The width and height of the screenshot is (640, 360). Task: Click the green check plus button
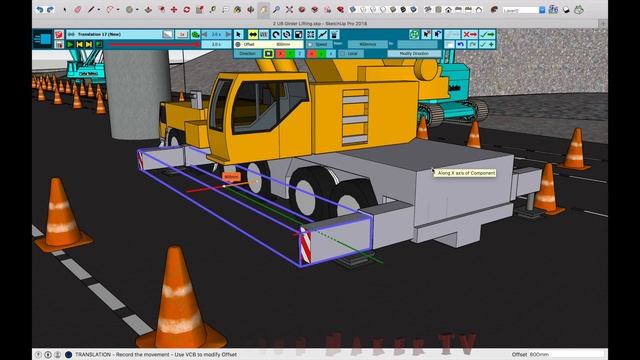[x=487, y=44]
